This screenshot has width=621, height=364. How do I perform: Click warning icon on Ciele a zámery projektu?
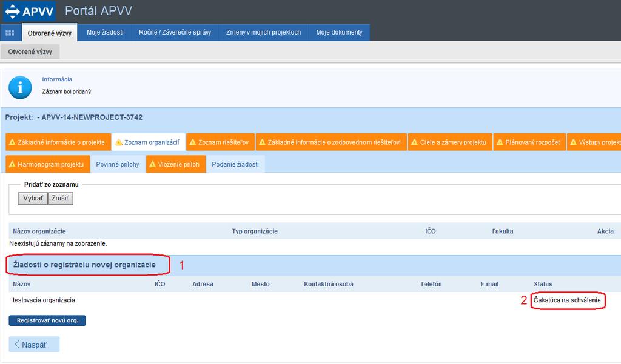point(414,142)
